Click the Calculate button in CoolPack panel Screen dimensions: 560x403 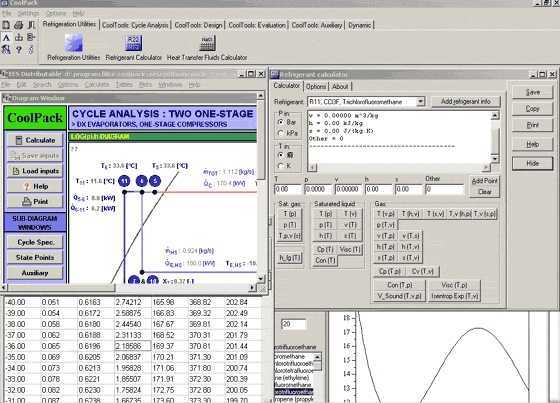click(35, 140)
